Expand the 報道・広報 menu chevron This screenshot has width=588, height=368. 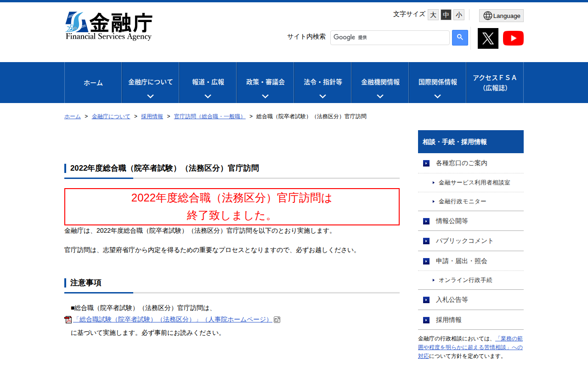click(x=208, y=97)
